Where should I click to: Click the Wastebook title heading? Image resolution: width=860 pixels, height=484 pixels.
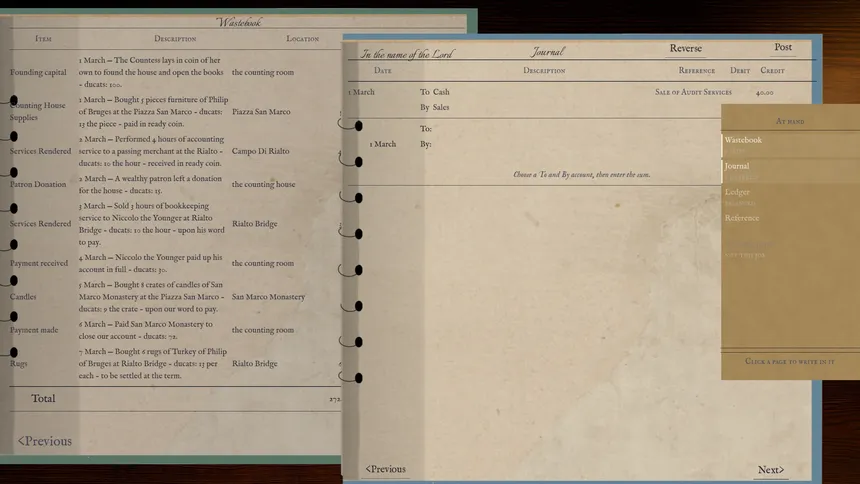click(x=239, y=22)
